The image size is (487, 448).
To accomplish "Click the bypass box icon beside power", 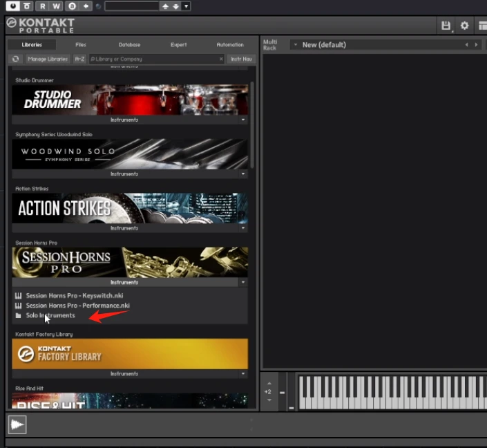I will click(27, 6).
